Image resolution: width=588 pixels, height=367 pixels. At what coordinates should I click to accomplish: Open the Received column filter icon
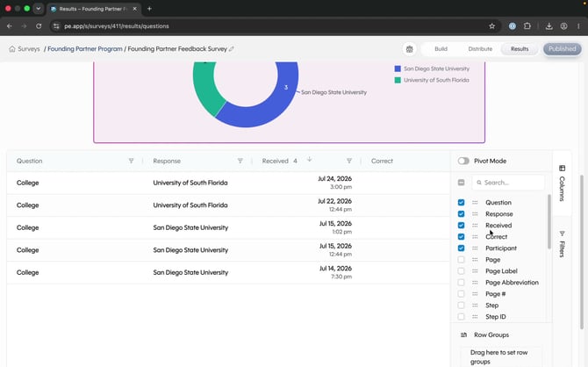[349, 161]
